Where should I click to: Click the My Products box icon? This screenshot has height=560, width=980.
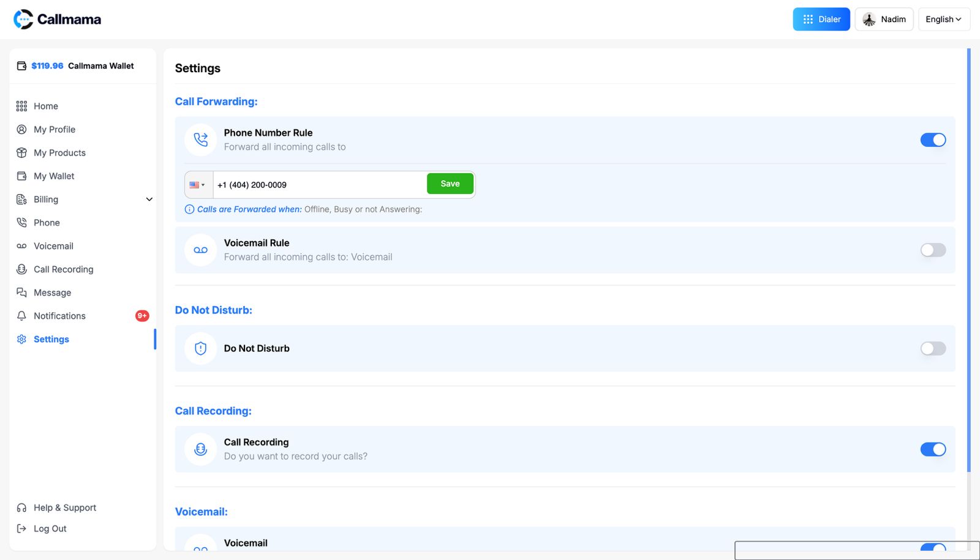[x=21, y=152]
